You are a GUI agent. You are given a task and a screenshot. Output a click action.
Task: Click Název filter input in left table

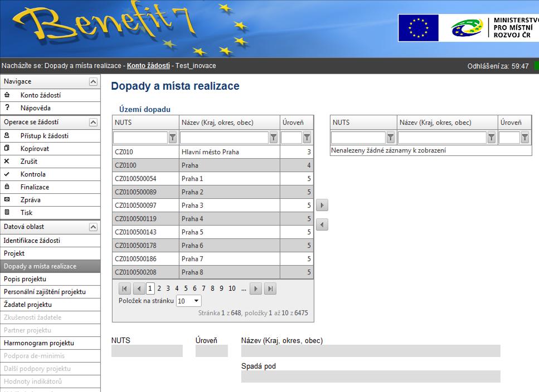[x=224, y=138]
